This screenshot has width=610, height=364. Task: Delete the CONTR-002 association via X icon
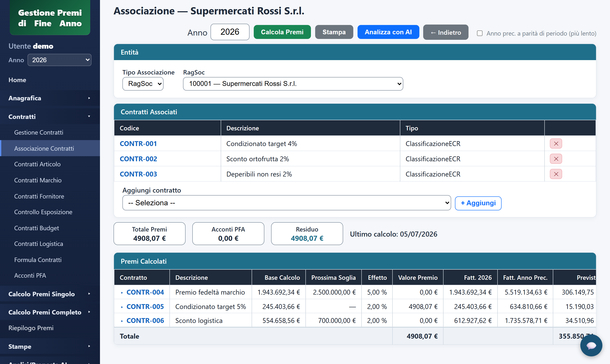coord(556,159)
